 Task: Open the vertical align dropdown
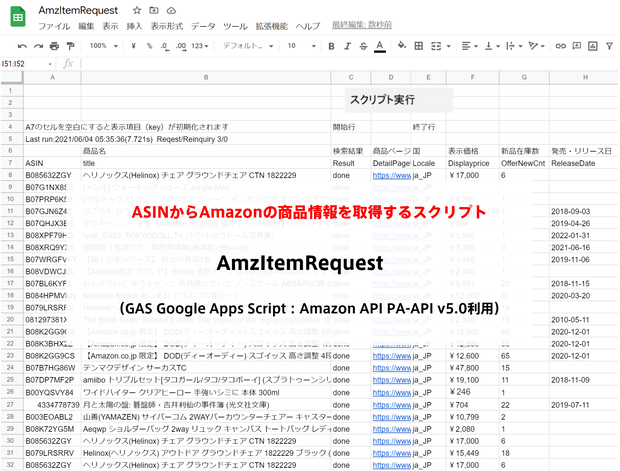[x=492, y=46]
